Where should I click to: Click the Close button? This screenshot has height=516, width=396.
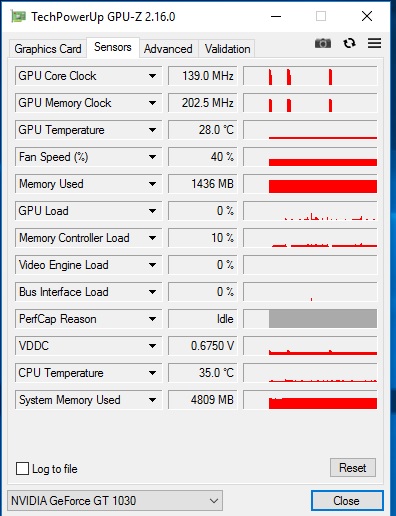click(x=347, y=500)
